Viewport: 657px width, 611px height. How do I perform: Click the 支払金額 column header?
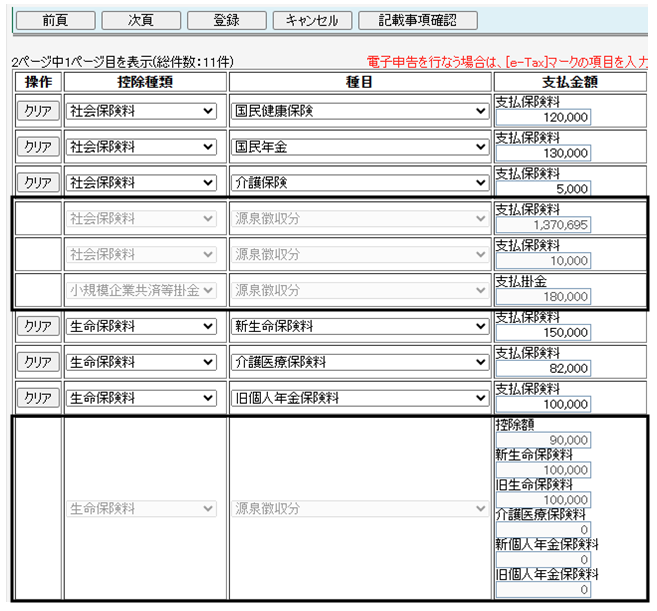point(570,82)
